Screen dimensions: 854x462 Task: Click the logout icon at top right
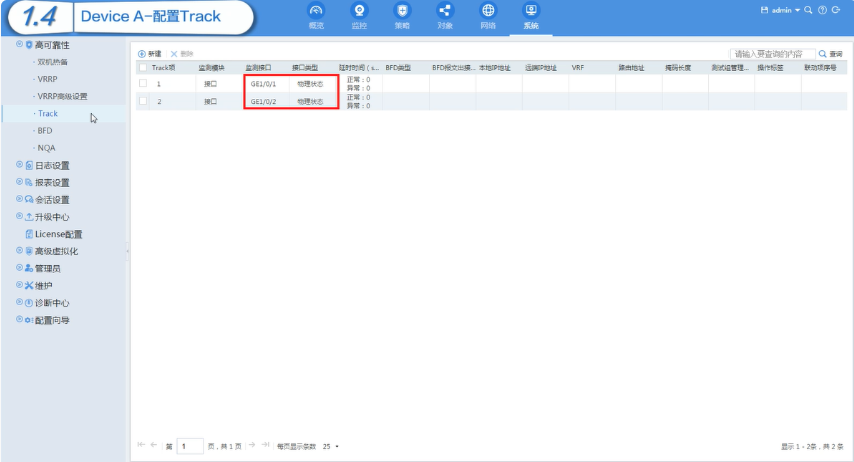click(836, 10)
